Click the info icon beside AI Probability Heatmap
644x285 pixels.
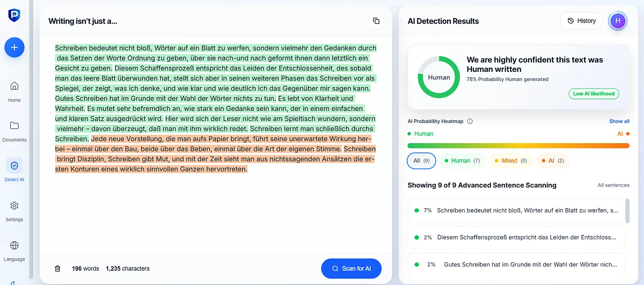click(x=470, y=122)
